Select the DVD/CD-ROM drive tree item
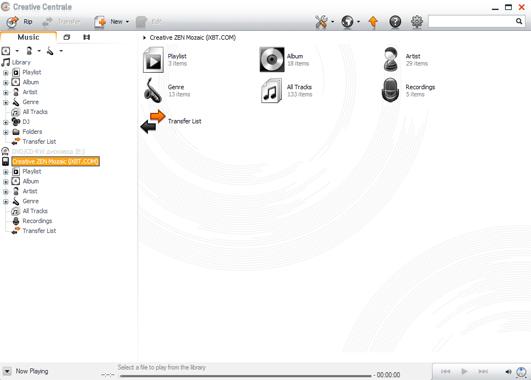Image resolution: width=531 pixels, height=380 pixels. [48, 151]
